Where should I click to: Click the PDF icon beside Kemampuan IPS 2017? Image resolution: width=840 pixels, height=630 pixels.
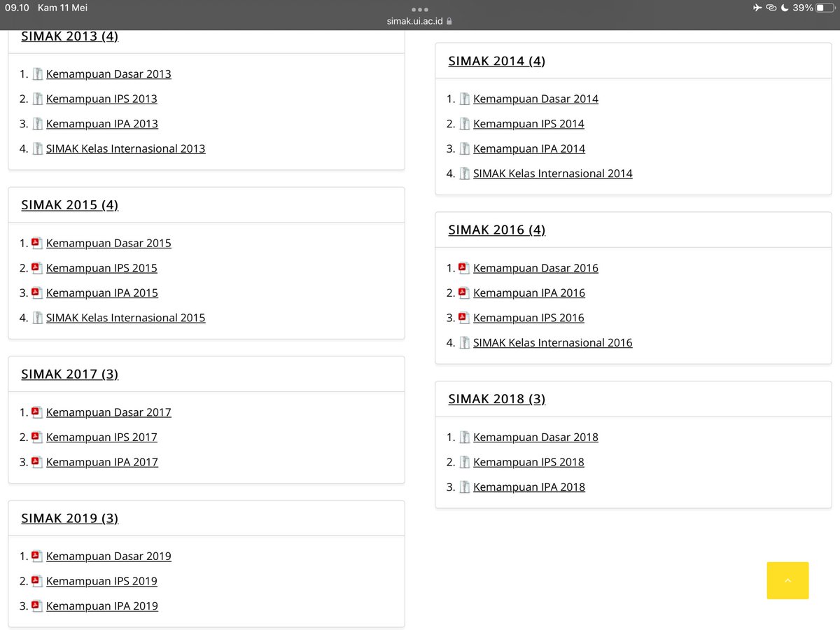tap(37, 437)
